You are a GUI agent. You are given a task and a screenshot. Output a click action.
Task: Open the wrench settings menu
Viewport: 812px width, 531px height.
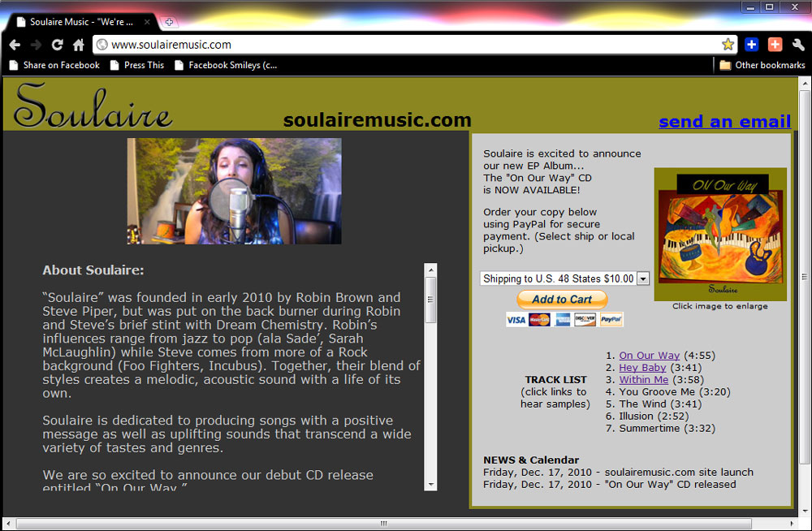click(797, 45)
